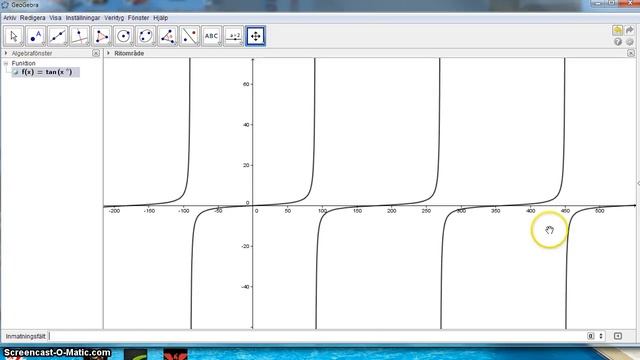The image size is (640, 360).
Task: Close the Ritområde panel
Action: 631,53
